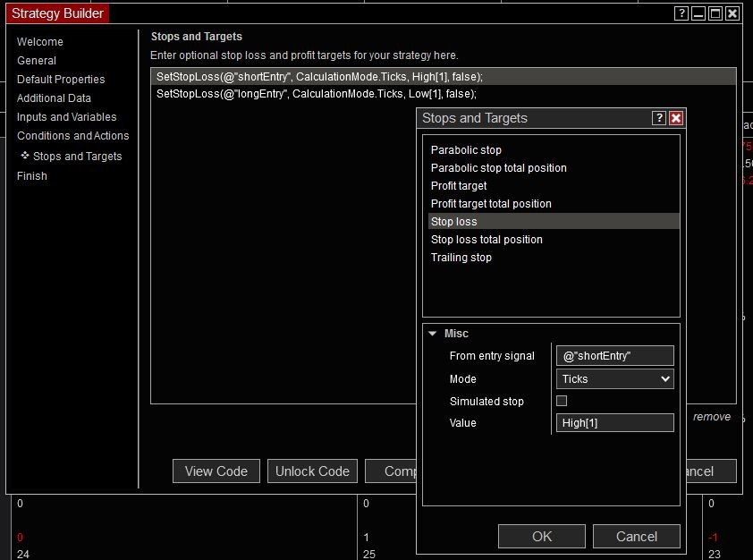Close the Strategy Builder window

732,13
